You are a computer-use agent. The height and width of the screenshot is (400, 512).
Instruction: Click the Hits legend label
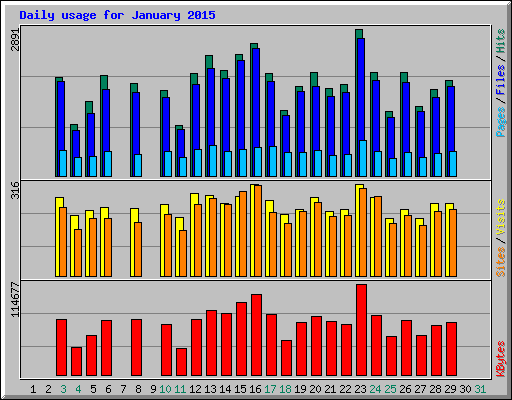pyautogui.click(x=501, y=41)
